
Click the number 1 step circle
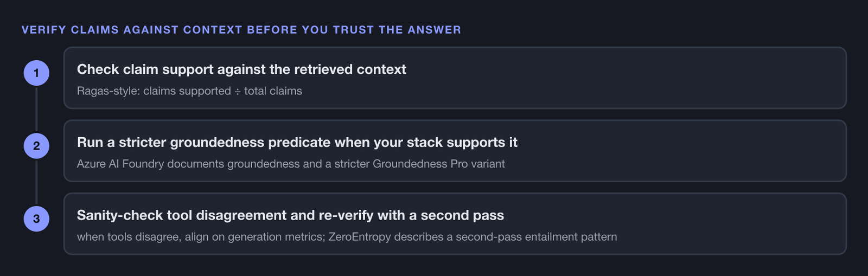click(36, 73)
